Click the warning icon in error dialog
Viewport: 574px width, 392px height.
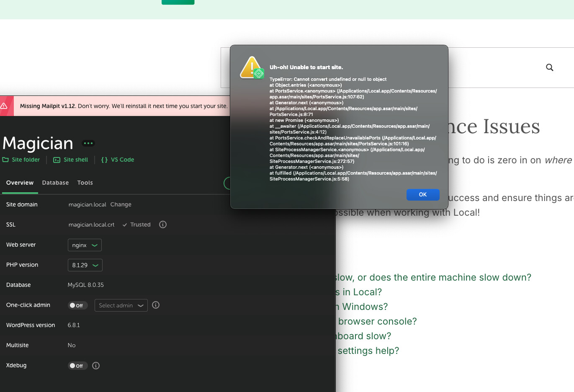(252, 67)
